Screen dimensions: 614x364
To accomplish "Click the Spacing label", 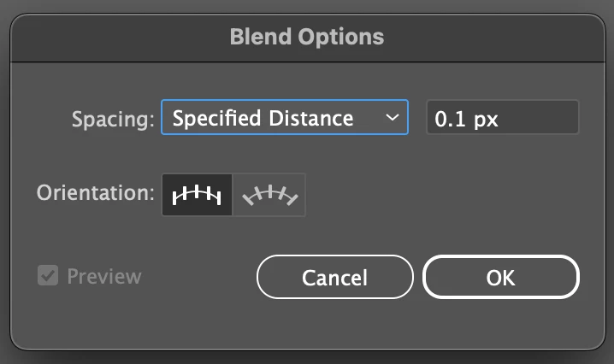I will tap(112, 119).
